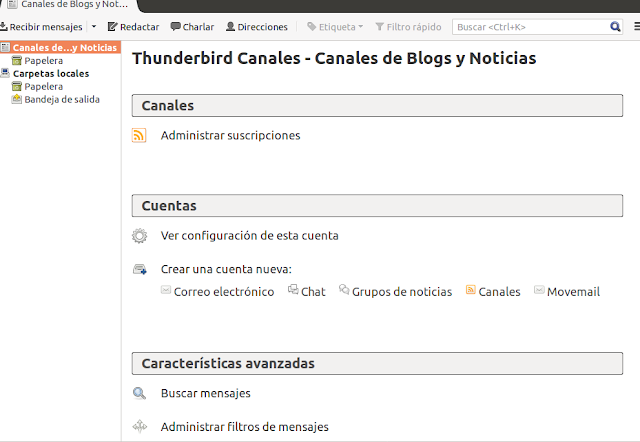Select Bandeja de salida folder

click(62, 100)
